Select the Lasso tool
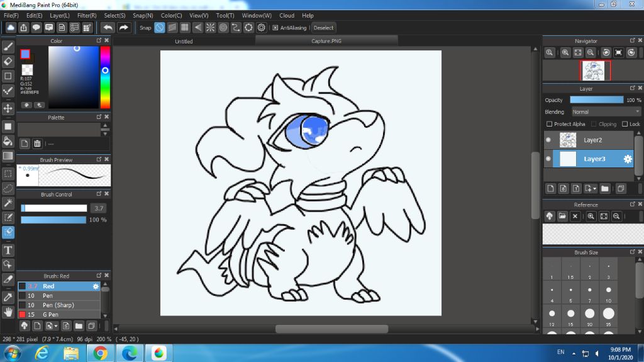The image size is (644, 362). point(8,188)
